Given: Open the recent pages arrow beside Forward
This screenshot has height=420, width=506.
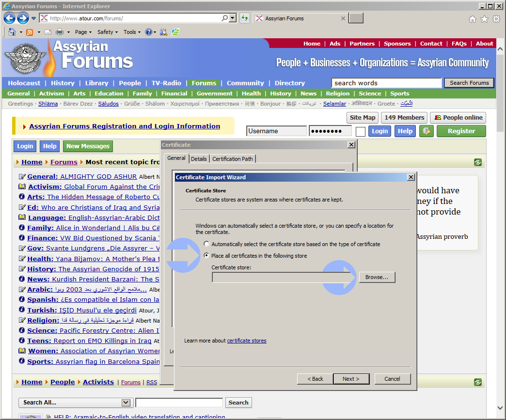Looking at the screenshot, I should (x=33, y=18).
